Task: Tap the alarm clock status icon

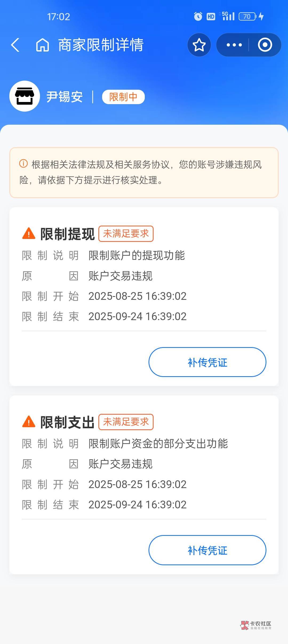Action: (x=198, y=17)
